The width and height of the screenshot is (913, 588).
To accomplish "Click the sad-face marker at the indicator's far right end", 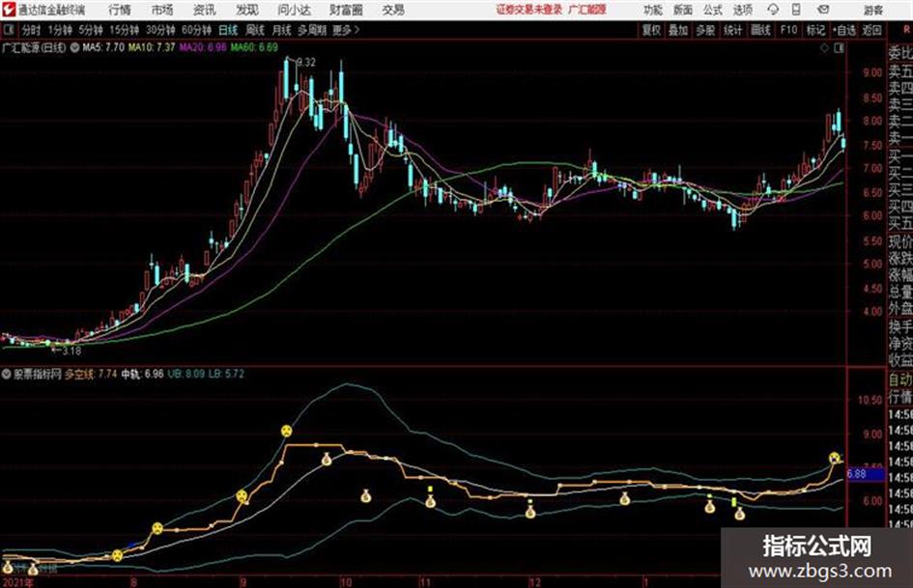I will [835, 458].
